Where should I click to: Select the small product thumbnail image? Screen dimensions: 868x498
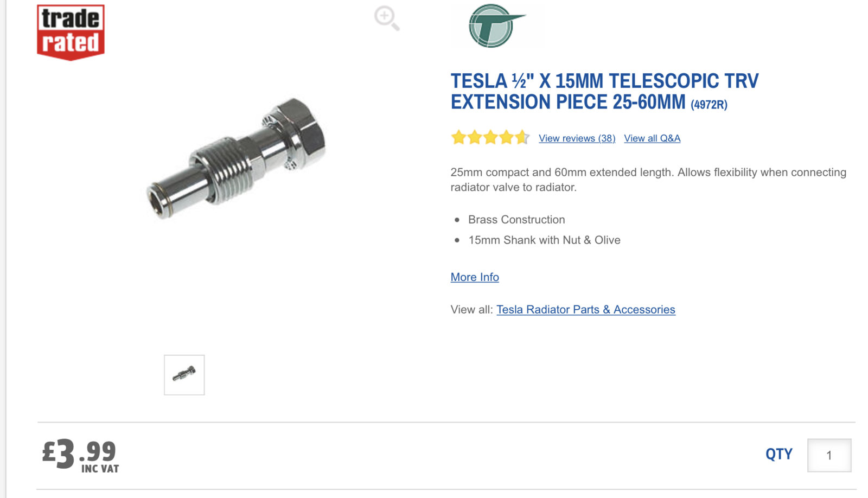[184, 375]
